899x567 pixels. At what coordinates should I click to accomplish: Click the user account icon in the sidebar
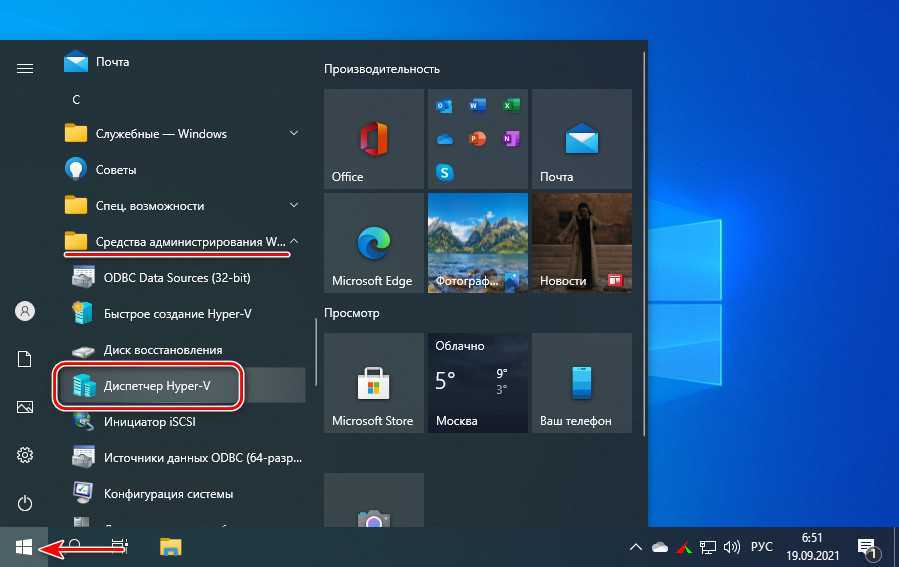[25, 311]
